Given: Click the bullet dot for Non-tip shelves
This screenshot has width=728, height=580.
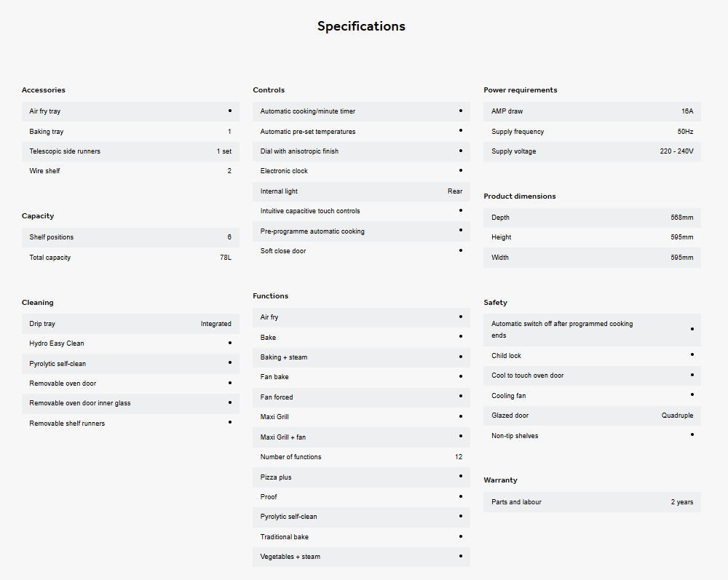Looking at the screenshot, I should point(692,434).
